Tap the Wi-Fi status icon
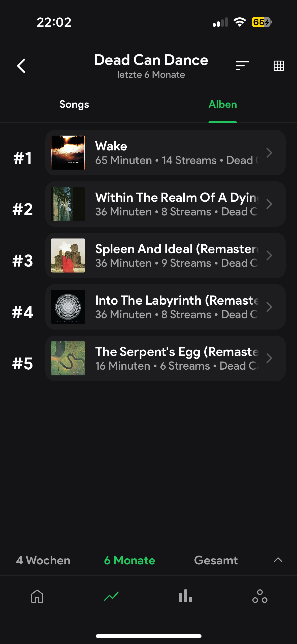The width and height of the screenshot is (297, 644). click(240, 22)
